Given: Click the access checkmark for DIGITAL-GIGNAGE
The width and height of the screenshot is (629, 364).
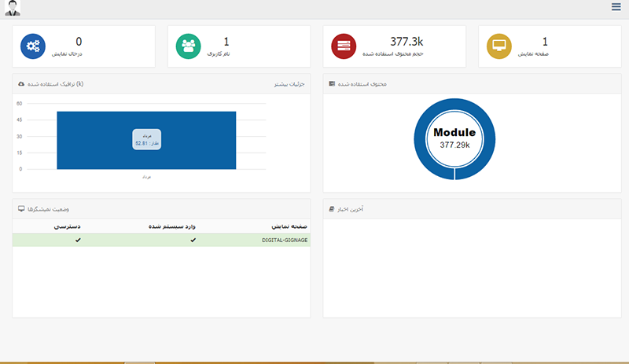Looking at the screenshot, I should coord(78,240).
